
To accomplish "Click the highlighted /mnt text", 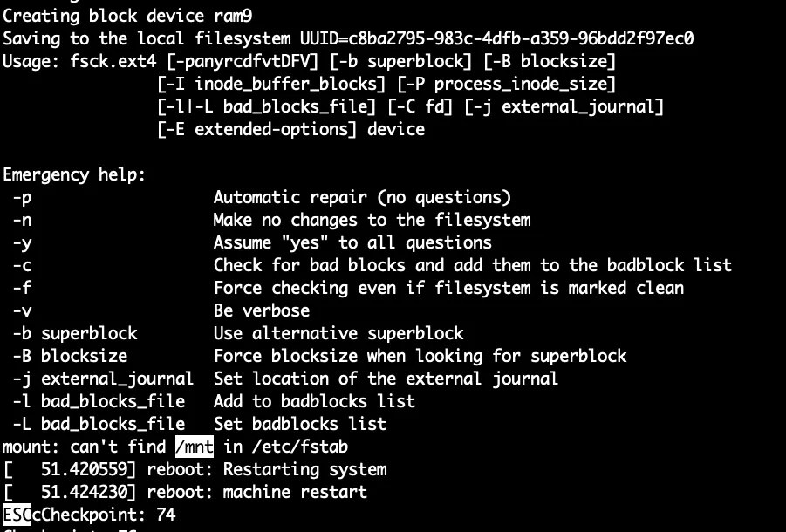I will pyautogui.click(x=194, y=447).
